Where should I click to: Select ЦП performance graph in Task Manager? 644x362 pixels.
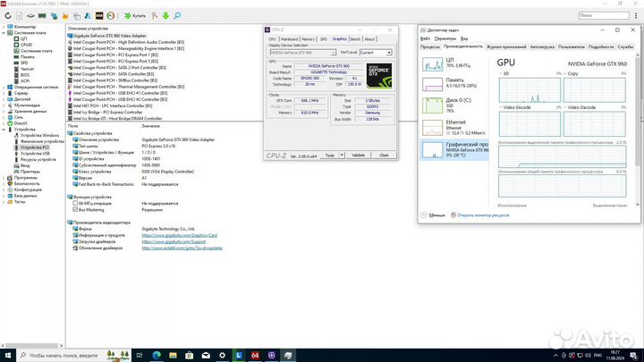[x=453, y=63]
